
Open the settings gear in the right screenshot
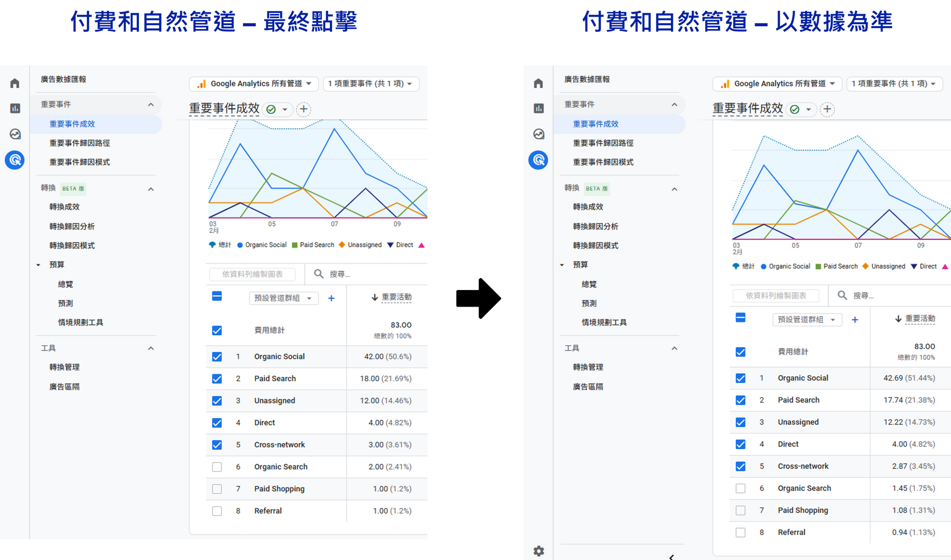(x=538, y=551)
